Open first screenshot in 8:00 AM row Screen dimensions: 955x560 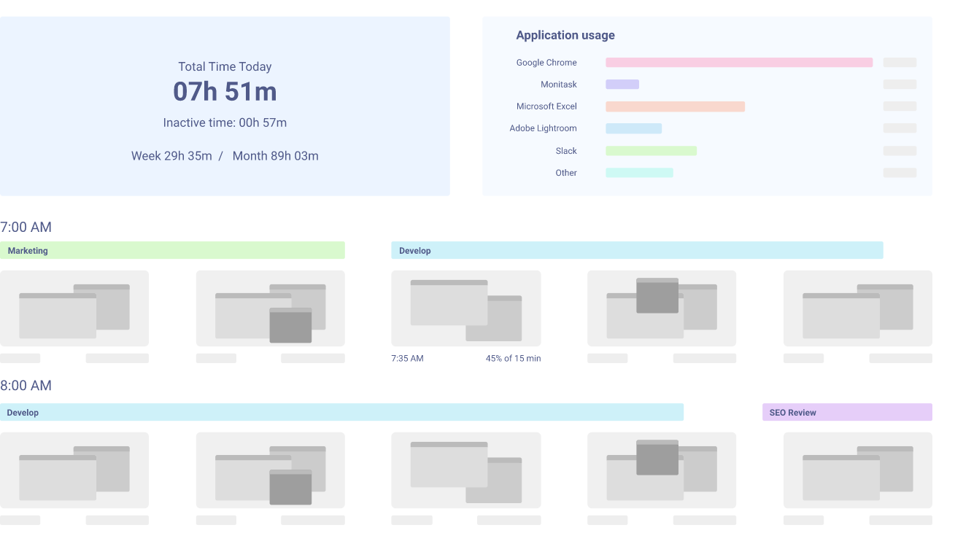(x=74, y=470)
